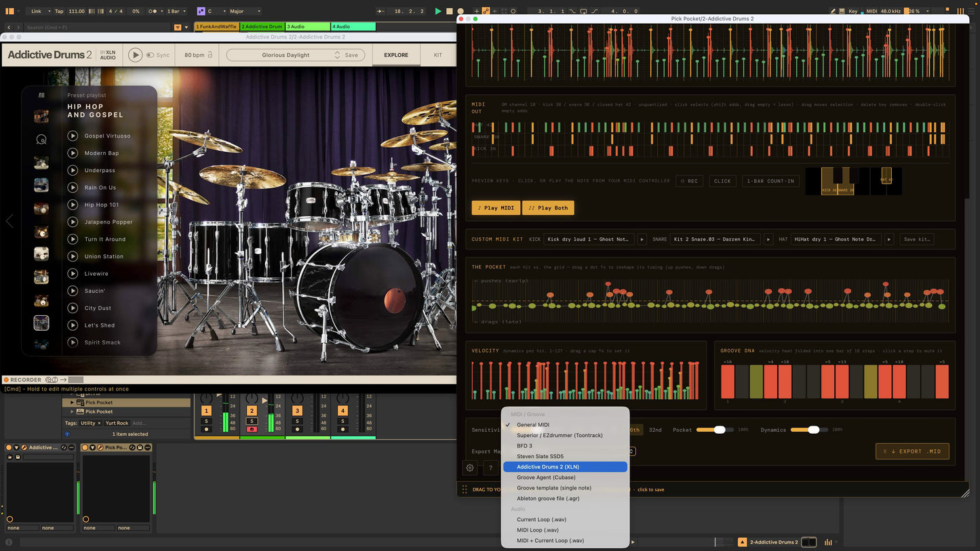Click the browser filter icon next to search

point(178,27)
